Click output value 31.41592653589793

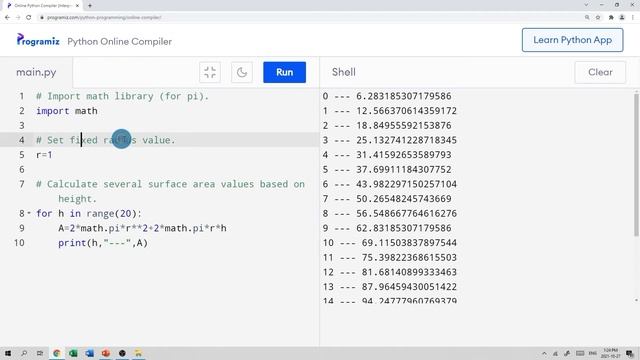(404, 155)
